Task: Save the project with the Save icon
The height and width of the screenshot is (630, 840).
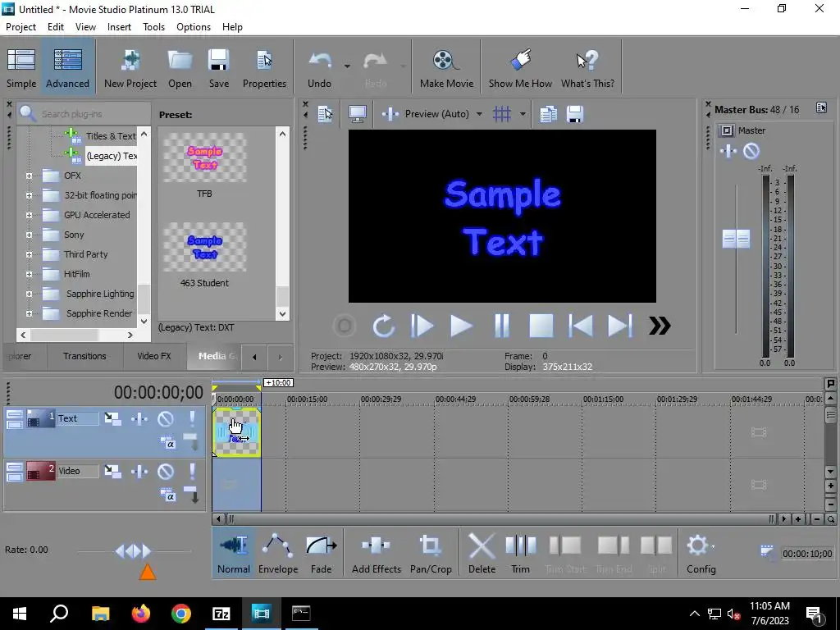Action: [x=218, y=68]
